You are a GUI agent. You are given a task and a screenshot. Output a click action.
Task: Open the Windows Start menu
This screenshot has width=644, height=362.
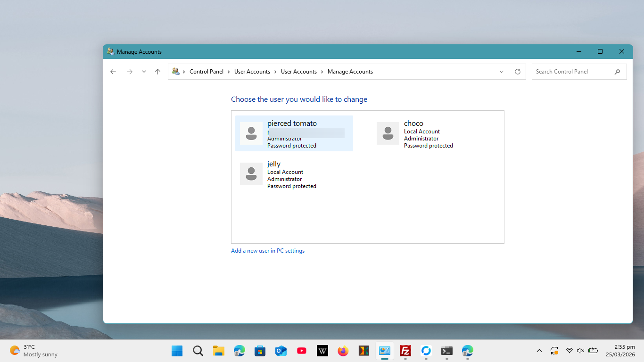[177, 351]
